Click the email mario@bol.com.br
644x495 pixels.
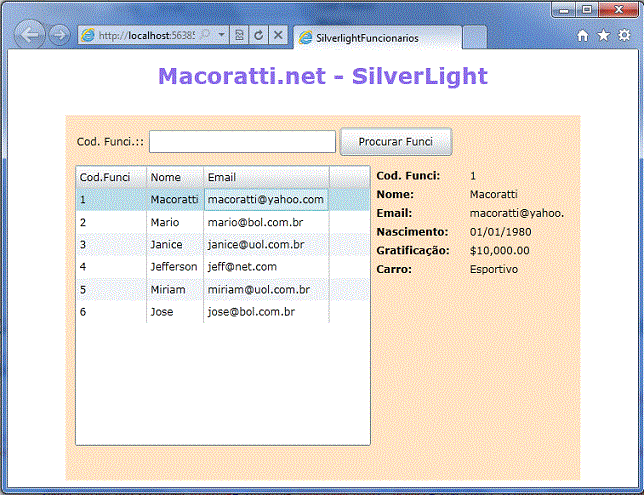[255, 222]
